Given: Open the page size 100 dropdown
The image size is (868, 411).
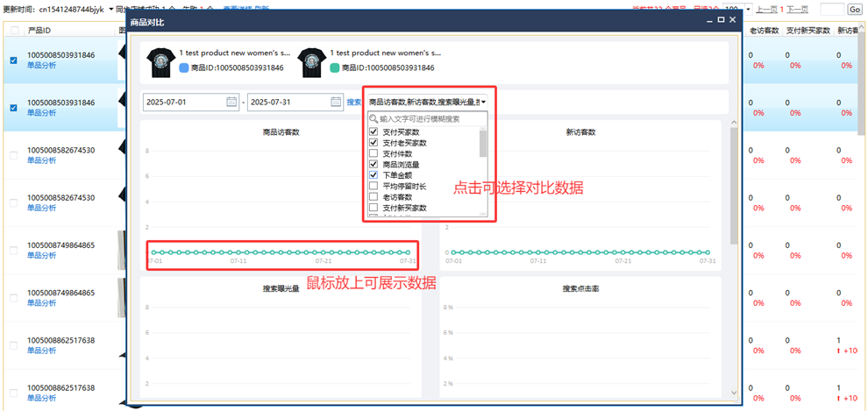Looking at the screenshot, I should click(x=749, y=10).
